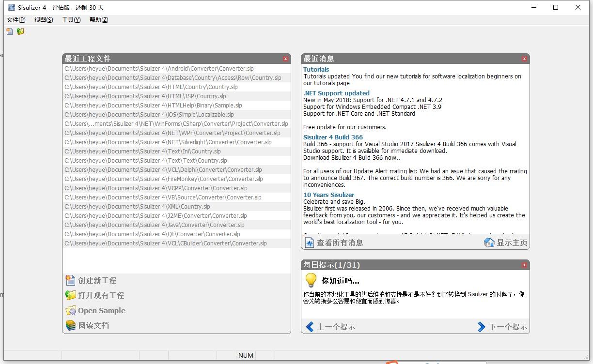Open recent VCL CBuilder Converter.slp
The height and width of the screenshot is (364, 593).
click(x=177, y=243)
